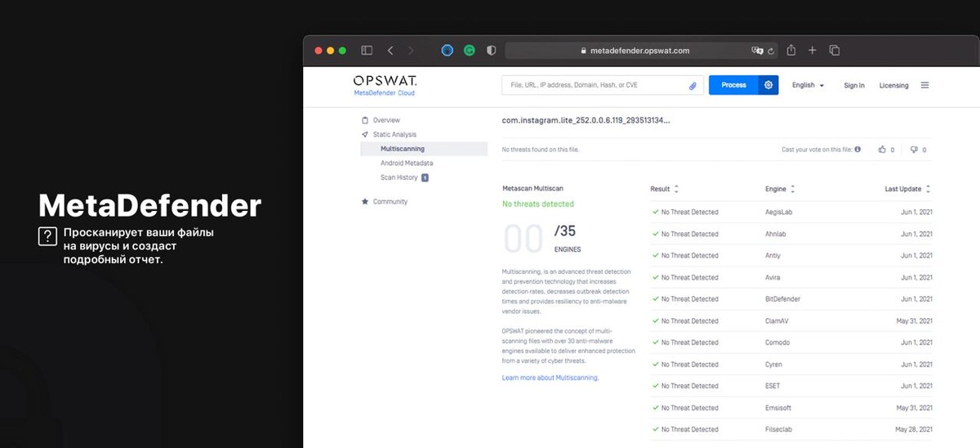Open Android Metadata in sidebar
Image resolution: width=980 pixels, height=448 pixels.
[x=407, y=164]
